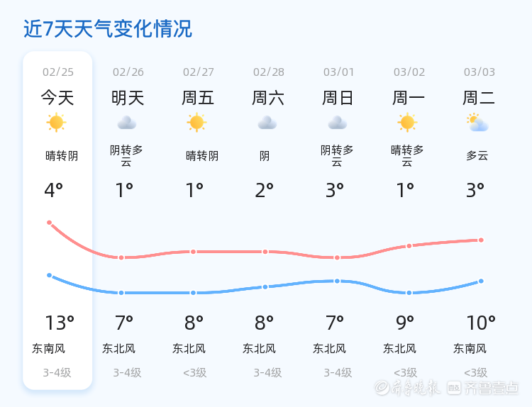This screenshot has width=532, height=407.
Task: Click the cloud icon under 周日
Action: (x=338, y=123)
